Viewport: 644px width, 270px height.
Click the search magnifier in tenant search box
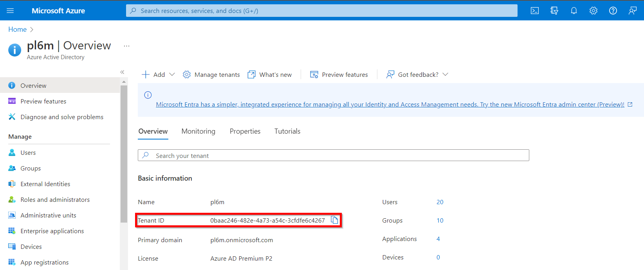(146, 155)
